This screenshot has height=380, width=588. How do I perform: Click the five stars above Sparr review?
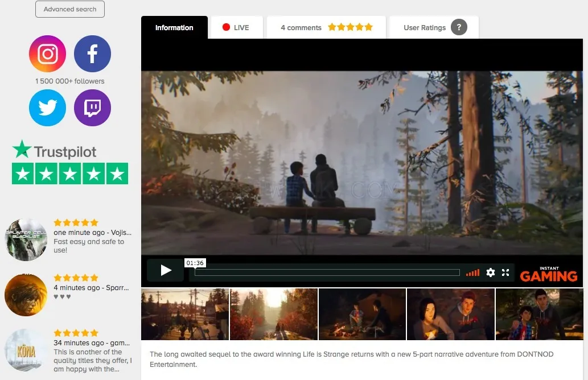pyautogui.click(x=76, y=278)
